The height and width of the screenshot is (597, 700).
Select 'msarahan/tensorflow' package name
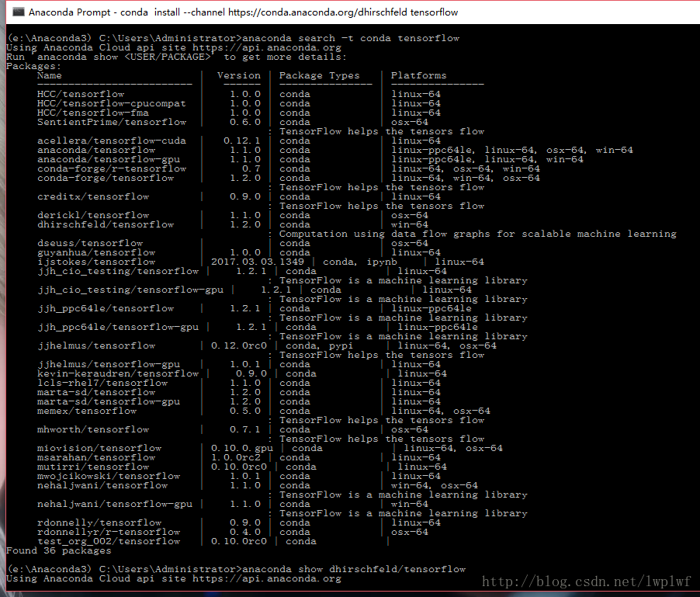tap(96, 458)
